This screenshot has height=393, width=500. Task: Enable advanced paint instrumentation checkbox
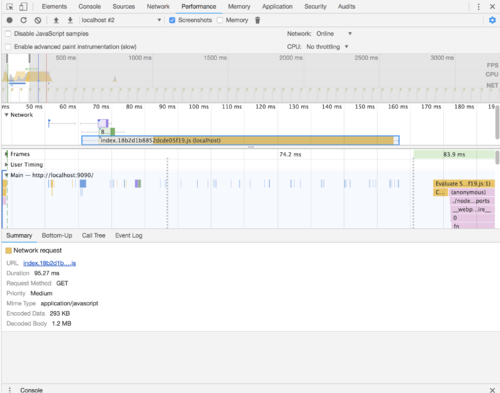tap(8, 47)
